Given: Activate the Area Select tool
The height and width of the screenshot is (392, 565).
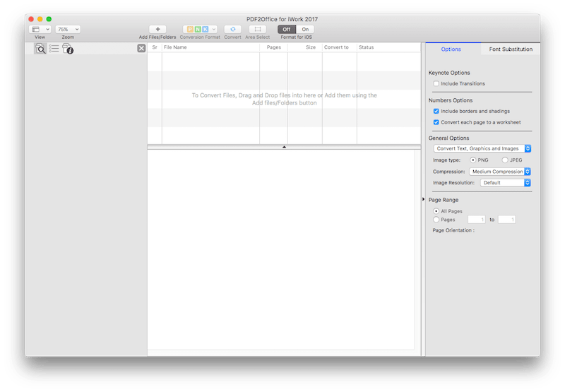Looking at the screenshot, I should (x=258, y=29).
